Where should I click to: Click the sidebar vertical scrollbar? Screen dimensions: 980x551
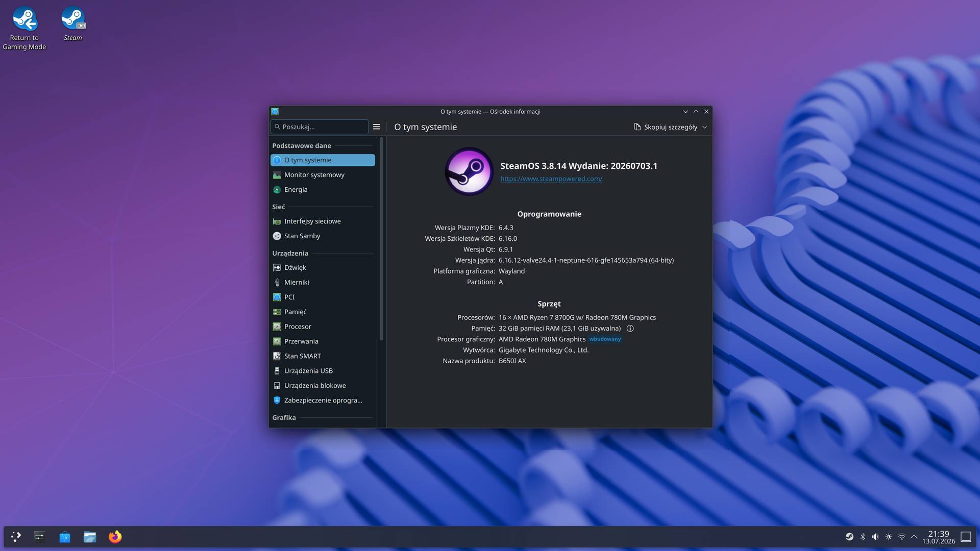pos(381,239)
